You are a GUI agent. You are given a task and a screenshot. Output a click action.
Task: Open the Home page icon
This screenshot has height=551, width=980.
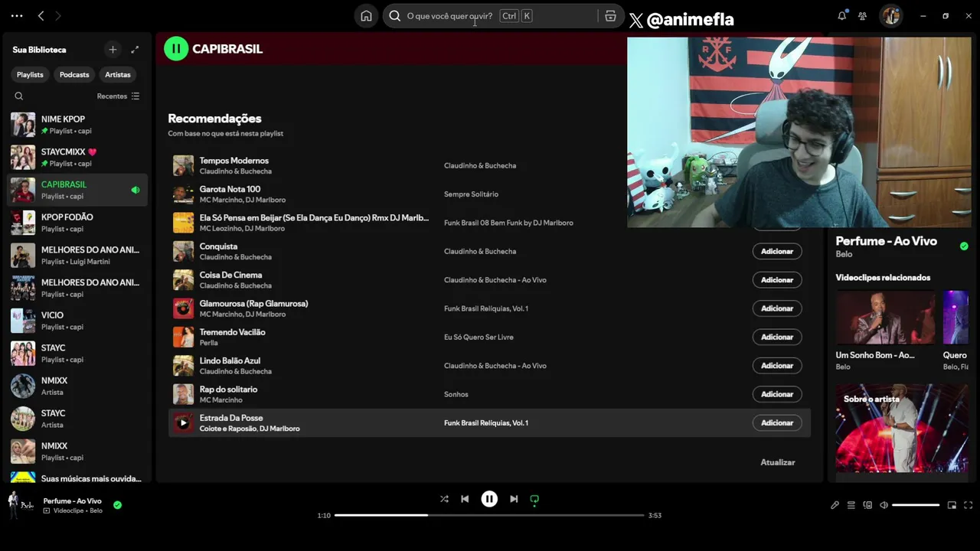(366, 16)
